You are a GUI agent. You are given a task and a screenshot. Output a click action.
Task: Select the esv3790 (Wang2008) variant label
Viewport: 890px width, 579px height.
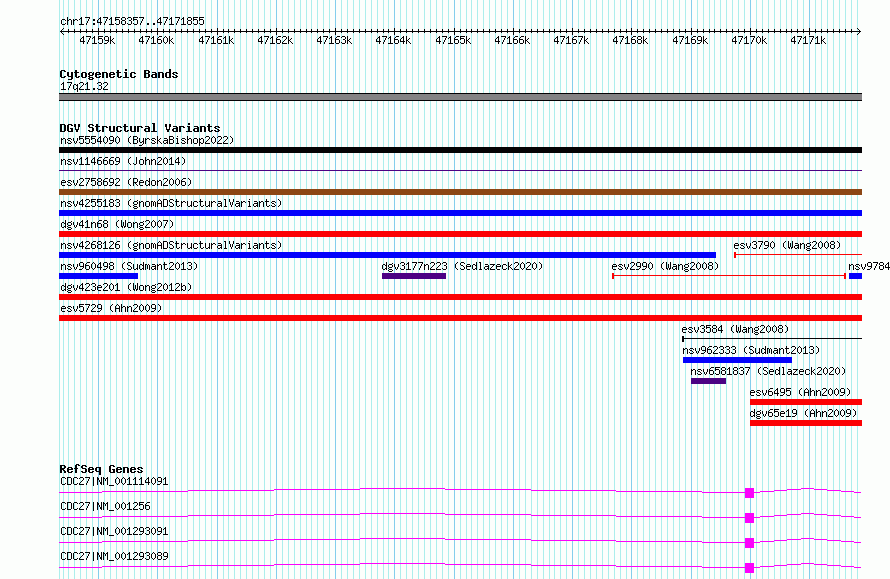[787, 245]
